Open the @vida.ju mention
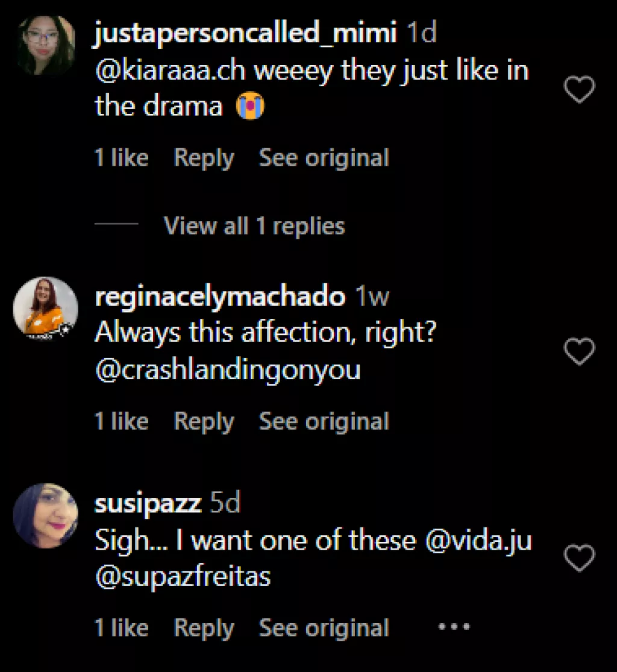The height and width of the screenshot is (672, 617). (x=479, y=541)
